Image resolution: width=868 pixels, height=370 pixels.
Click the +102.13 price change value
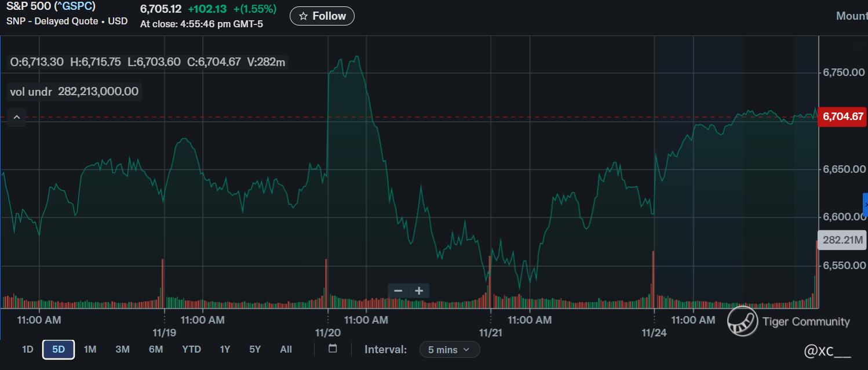point(207,9)
